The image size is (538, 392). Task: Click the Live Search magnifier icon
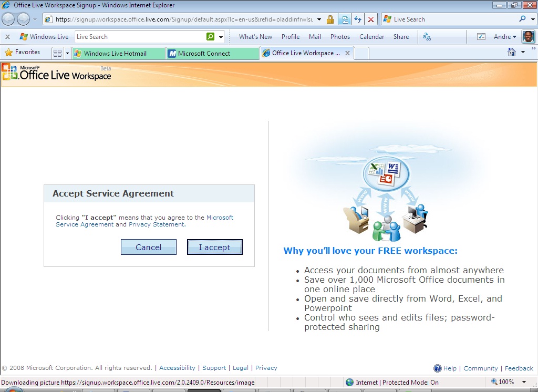(522, 19)
